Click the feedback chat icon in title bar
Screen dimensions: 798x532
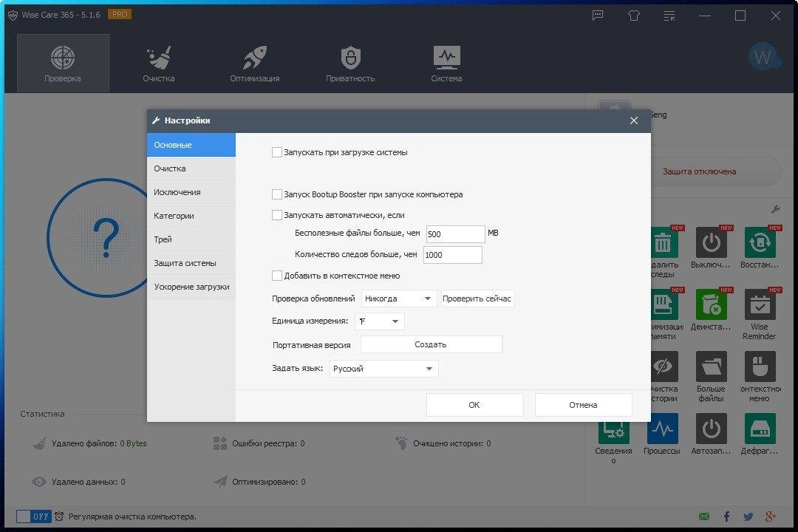pyautogui.click(x=598, y=16)
